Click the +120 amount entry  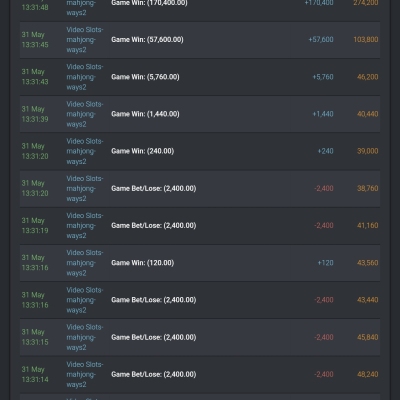(325, 263)
